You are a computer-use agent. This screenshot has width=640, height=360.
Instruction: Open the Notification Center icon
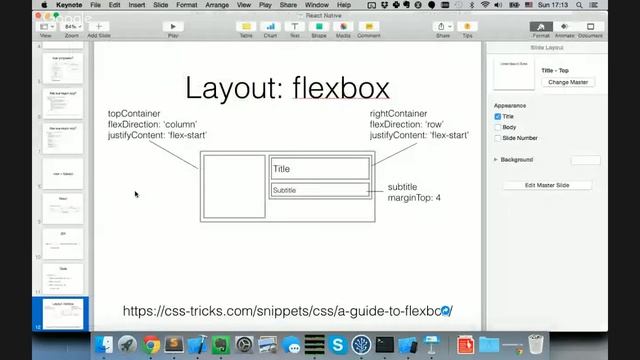(x=594, y=5)
